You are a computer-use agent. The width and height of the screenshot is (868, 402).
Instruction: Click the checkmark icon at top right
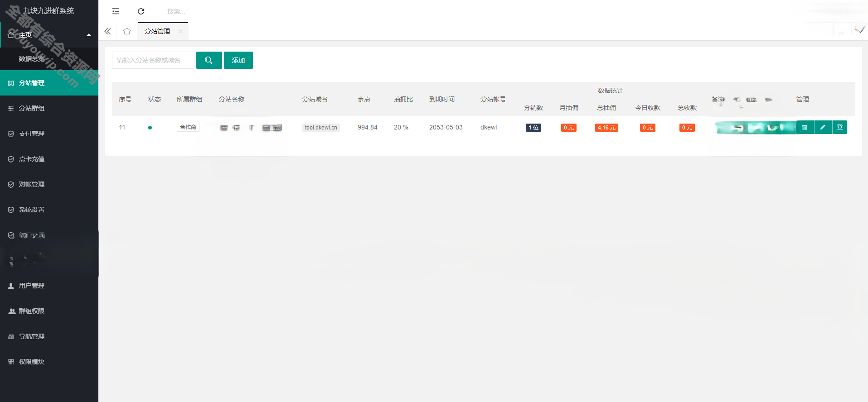tap(859, 30)
